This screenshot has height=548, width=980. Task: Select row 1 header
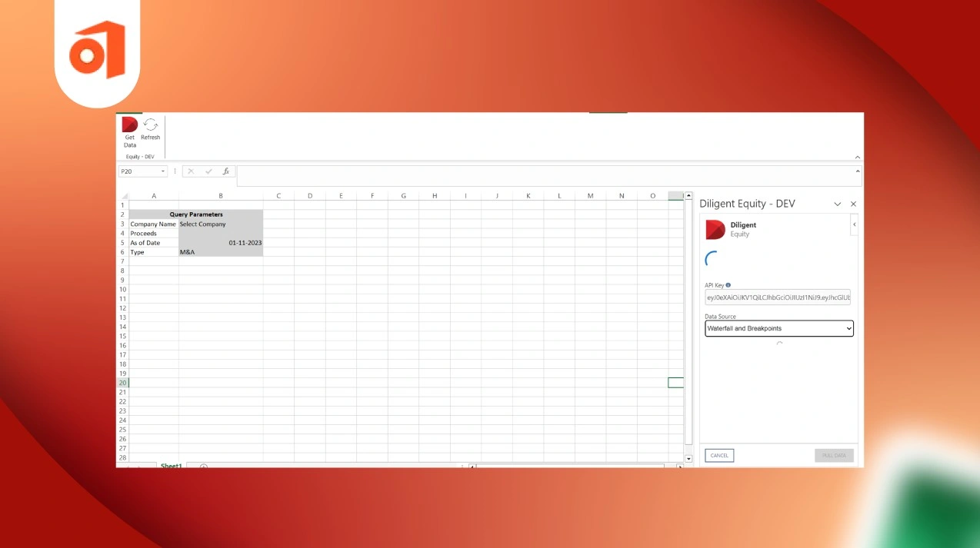[x=123, y=205]
